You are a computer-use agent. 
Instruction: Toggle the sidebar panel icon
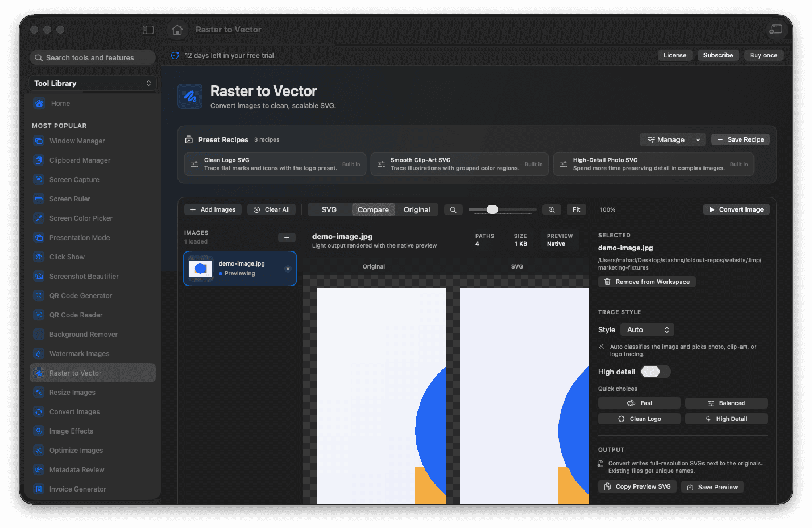tap(148, 30)
